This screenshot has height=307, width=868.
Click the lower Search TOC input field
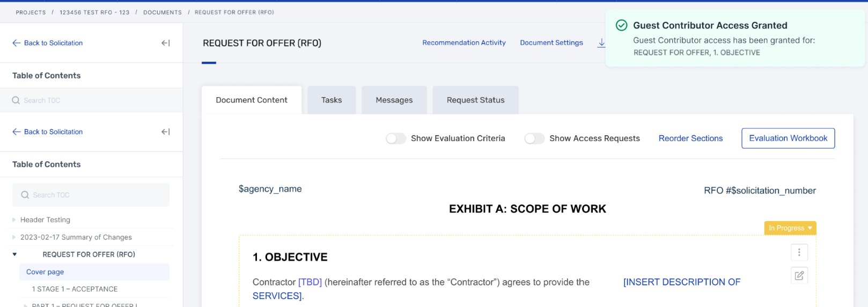tap(91, 195)
